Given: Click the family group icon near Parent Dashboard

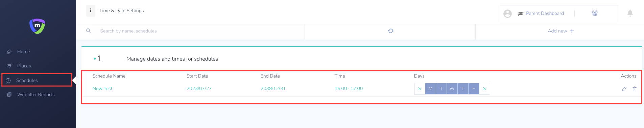Looking at the screenshot, I should (595, 13).
